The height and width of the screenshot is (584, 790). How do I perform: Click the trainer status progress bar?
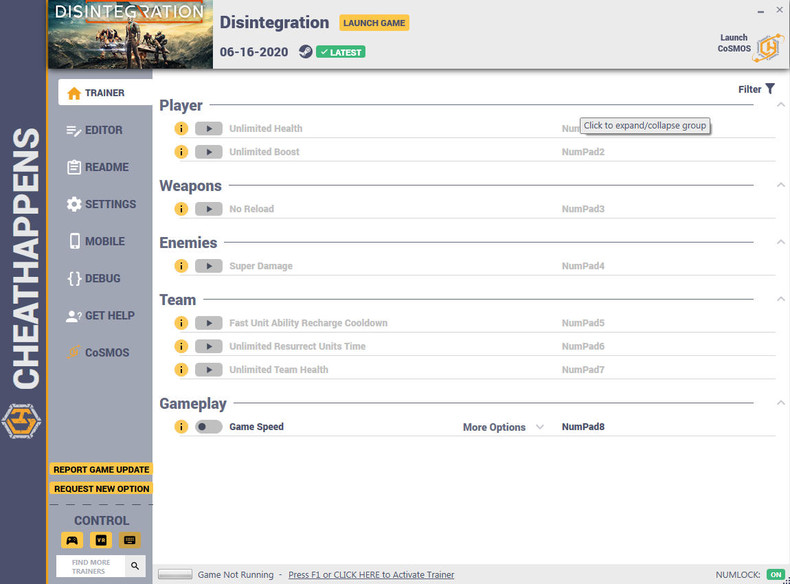175,574
